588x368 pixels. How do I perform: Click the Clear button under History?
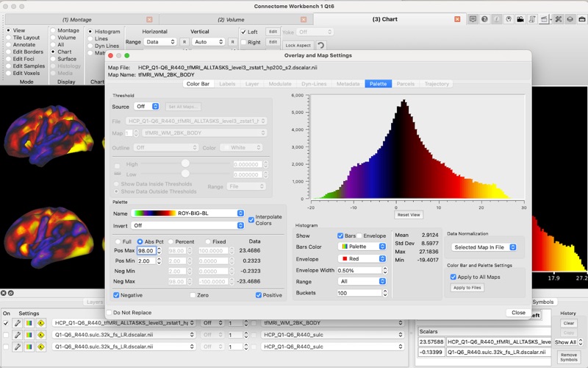click(568, 323)
